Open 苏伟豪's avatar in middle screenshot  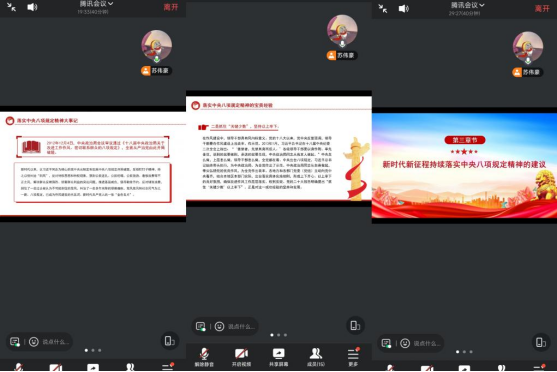pos(342,30)
